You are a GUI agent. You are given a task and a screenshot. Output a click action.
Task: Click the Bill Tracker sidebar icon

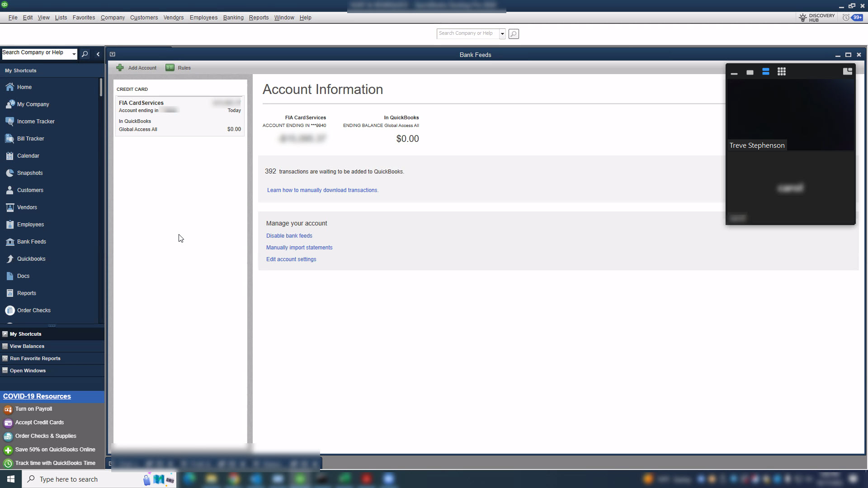(9, 139)
